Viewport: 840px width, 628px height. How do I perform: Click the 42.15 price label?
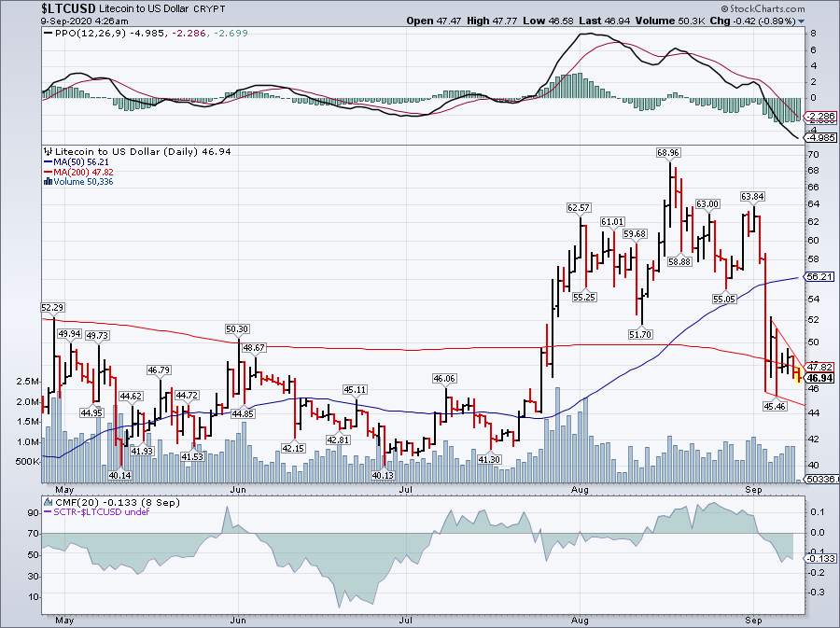pos(294,448)
